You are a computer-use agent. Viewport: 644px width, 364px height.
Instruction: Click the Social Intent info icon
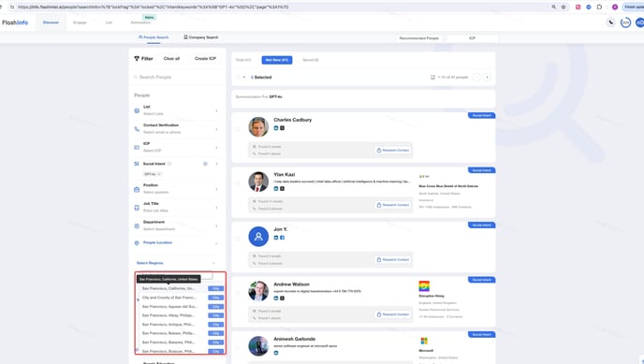169,164
